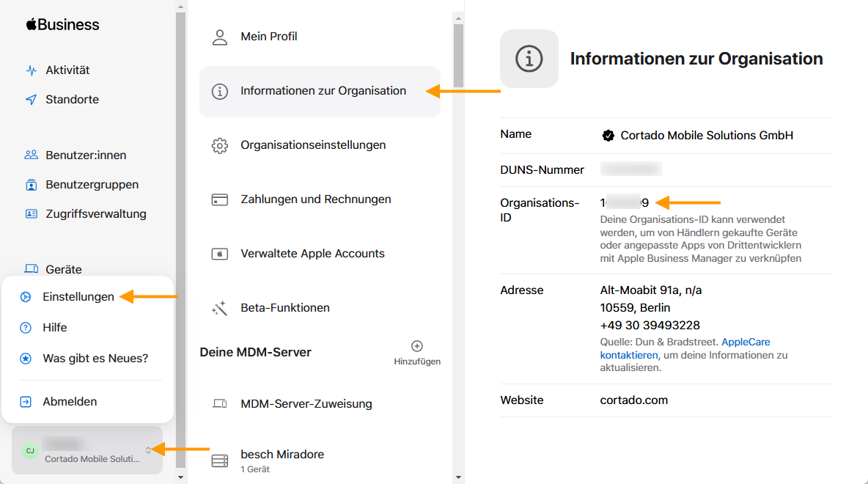Click the Apple Business logo
868x484 pixels.
point(62,24)
